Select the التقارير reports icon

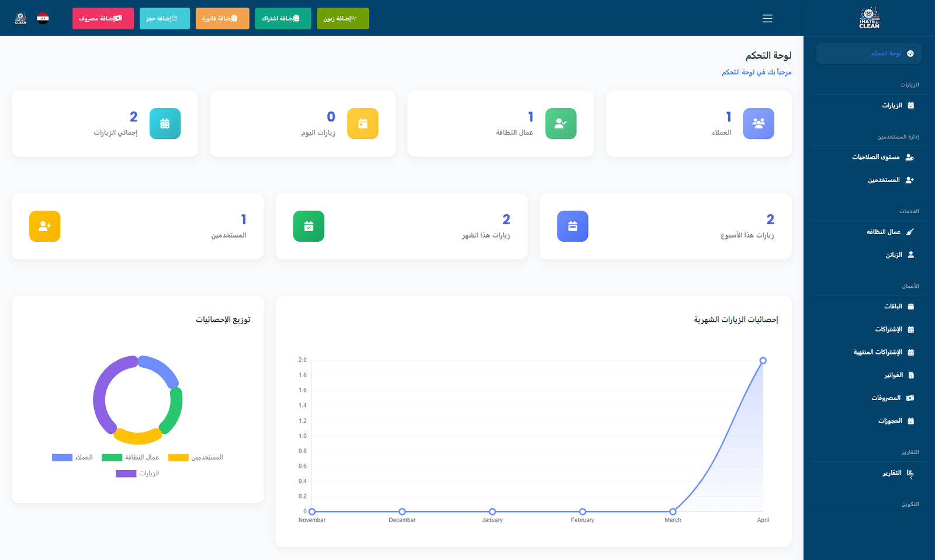pyautogui.click(x=910, y=473)
